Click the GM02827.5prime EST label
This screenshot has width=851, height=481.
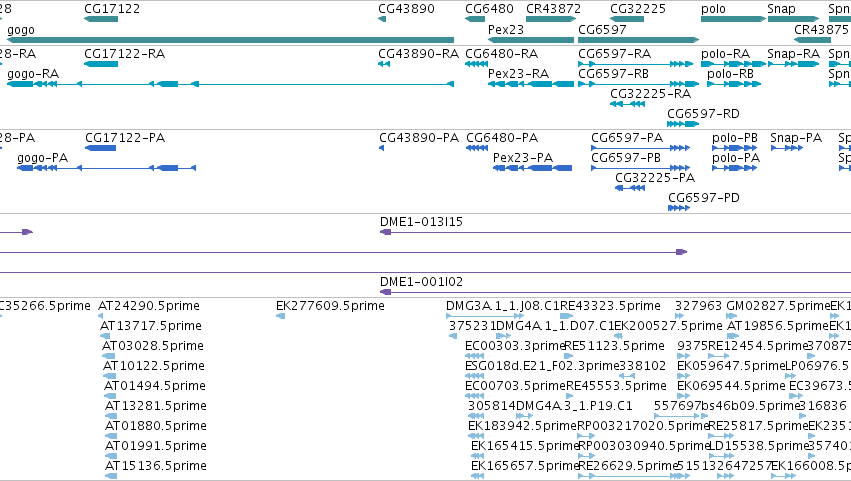click(x=778, y=306)
